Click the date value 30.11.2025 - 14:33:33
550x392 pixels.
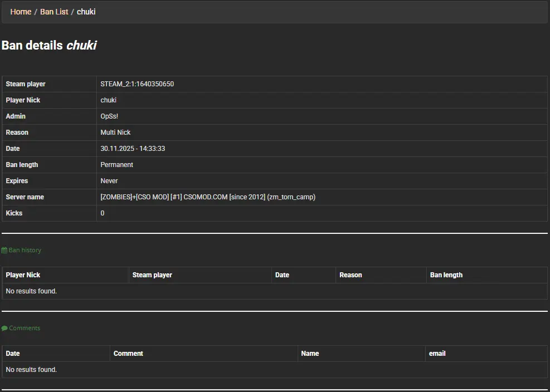click(x=133, y=148)
